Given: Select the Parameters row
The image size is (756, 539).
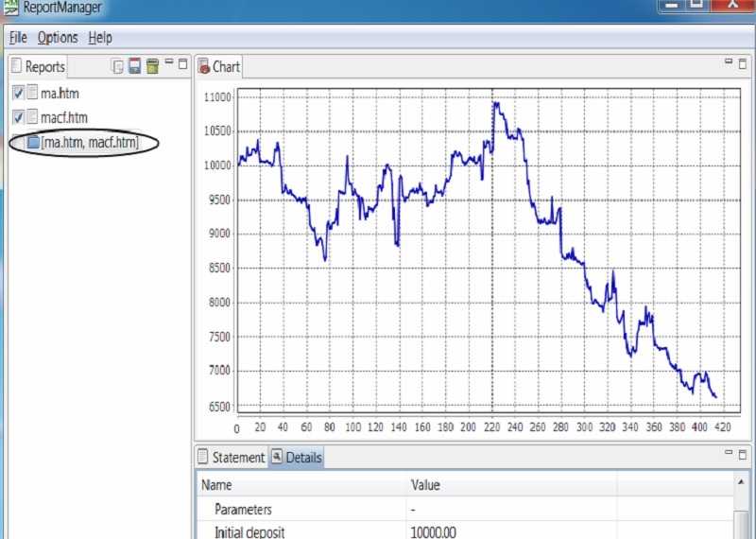Looking at the screenshot, I should [465, 509].
